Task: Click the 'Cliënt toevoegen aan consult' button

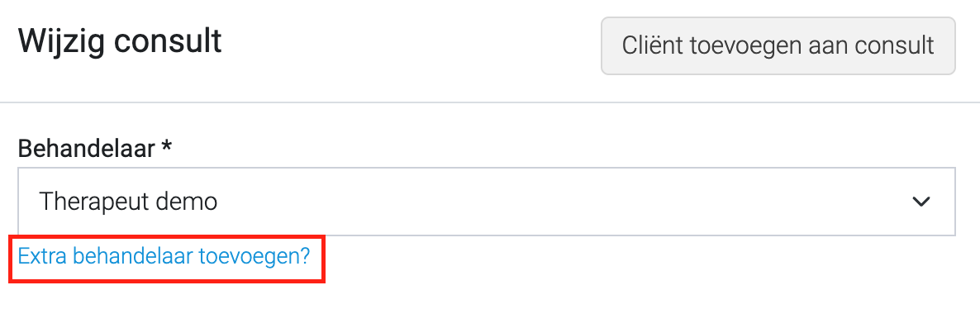Action: click(778, 45)
